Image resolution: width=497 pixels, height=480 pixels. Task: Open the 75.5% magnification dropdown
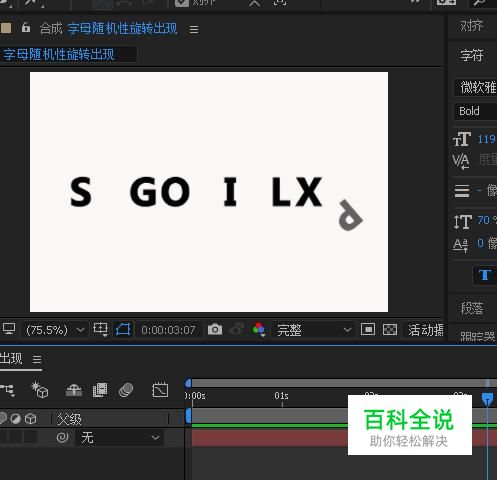tap(55, 330)
